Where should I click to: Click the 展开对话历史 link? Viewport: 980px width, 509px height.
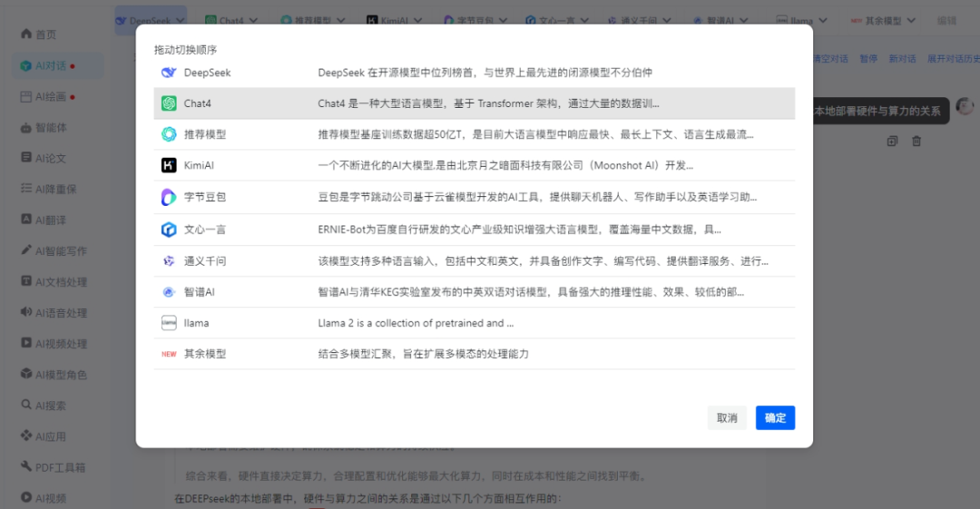pyautogui.click(x=953, y=59)
